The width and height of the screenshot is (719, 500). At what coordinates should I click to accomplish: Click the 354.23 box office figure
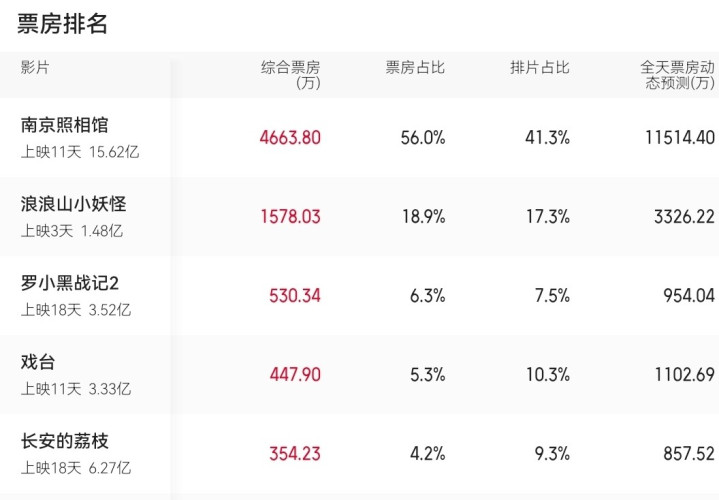coord(295,454)
